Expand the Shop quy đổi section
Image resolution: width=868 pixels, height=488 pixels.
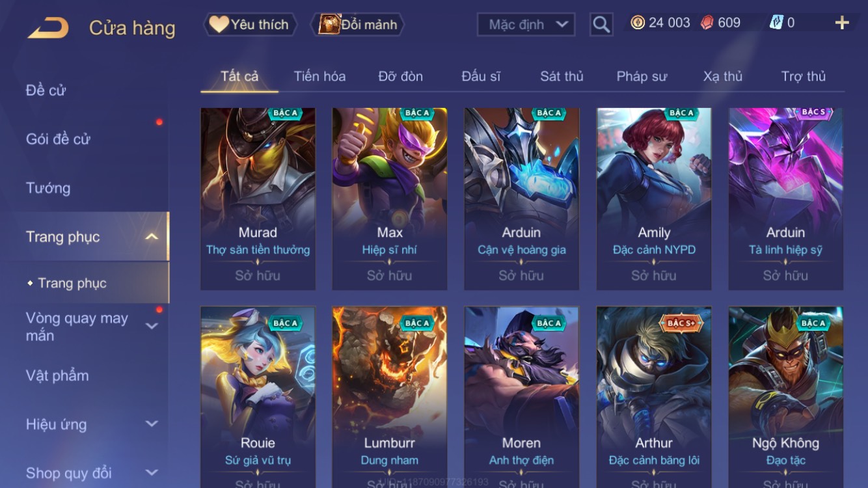click(x=152, y=473)
